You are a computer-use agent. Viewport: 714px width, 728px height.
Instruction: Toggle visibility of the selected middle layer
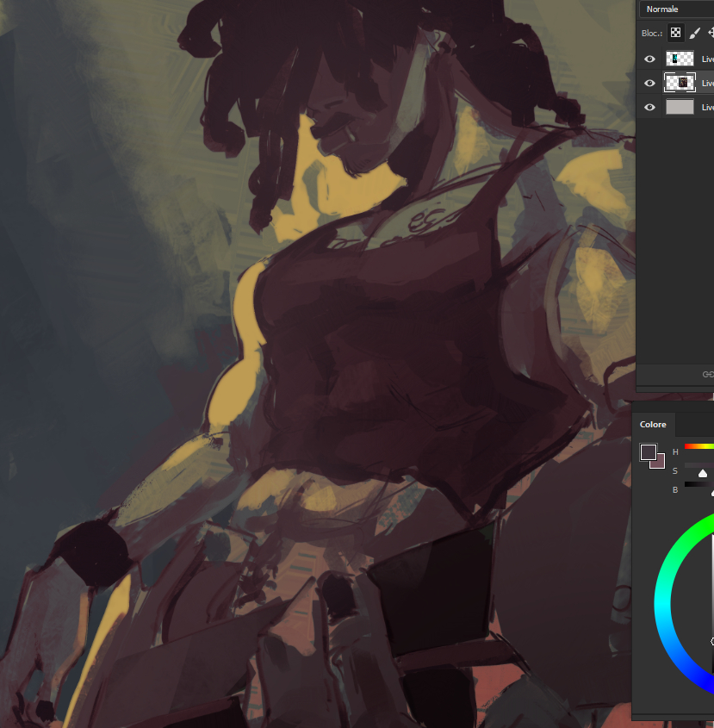(x=650, y=84)
